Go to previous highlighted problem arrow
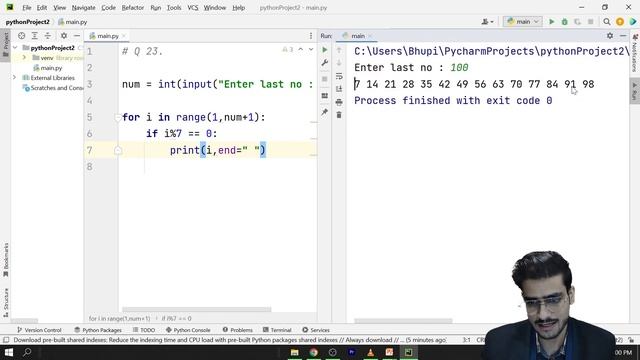The height and width of the screenshot is (360, 640). 300,49
